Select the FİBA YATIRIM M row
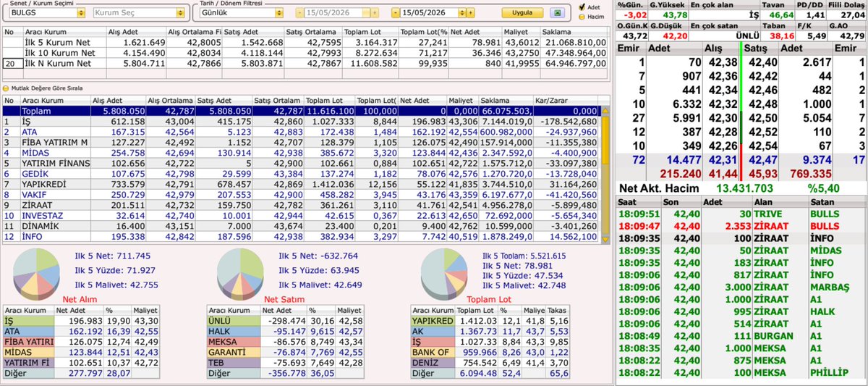 tap(302, 143)
